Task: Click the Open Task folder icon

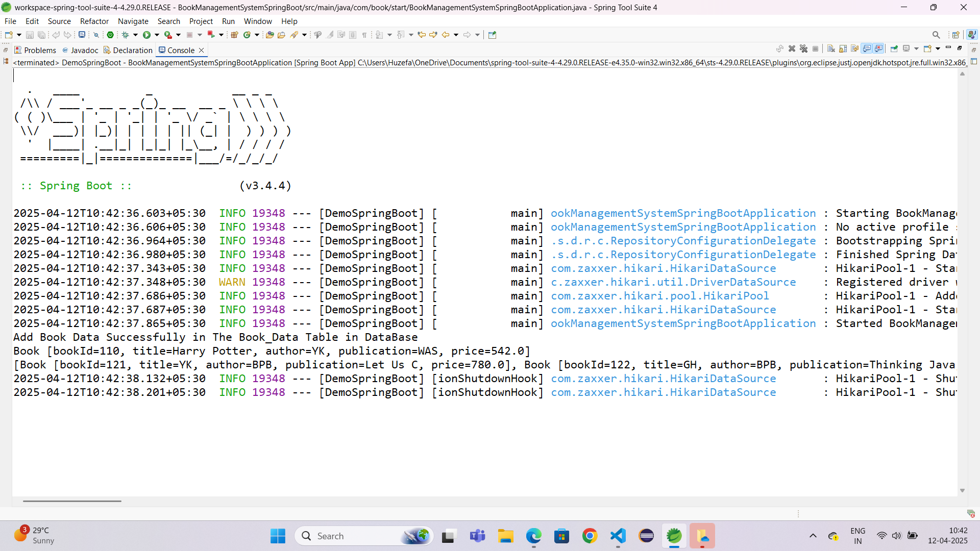Action: (281, 35)
